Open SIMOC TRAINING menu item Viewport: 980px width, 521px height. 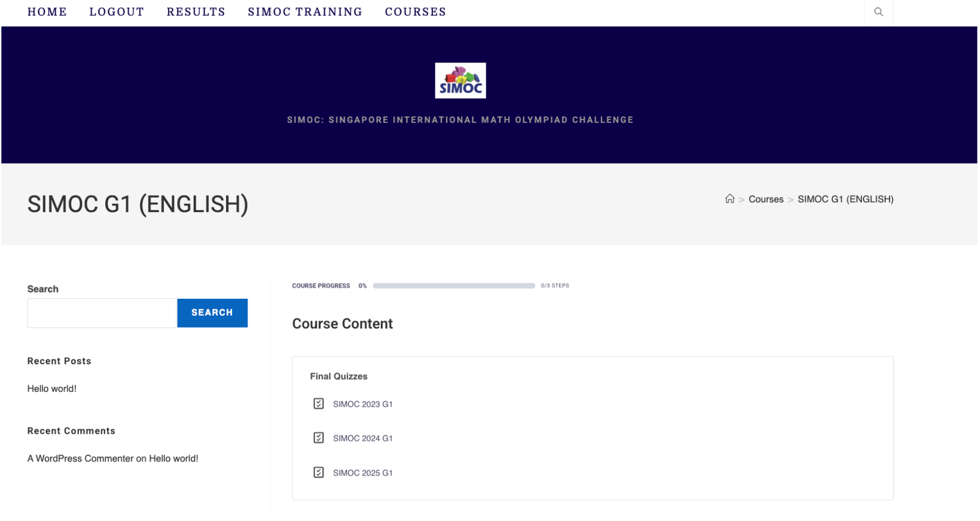(305, 12)
